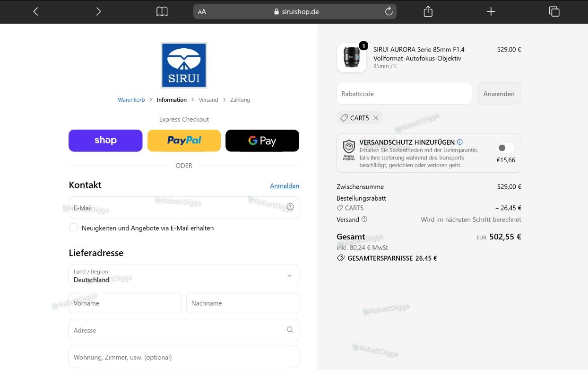Viewport: 588px width, 370px height.
Task: Click the Zwischensumme label
Action: [x=360, y=186]
